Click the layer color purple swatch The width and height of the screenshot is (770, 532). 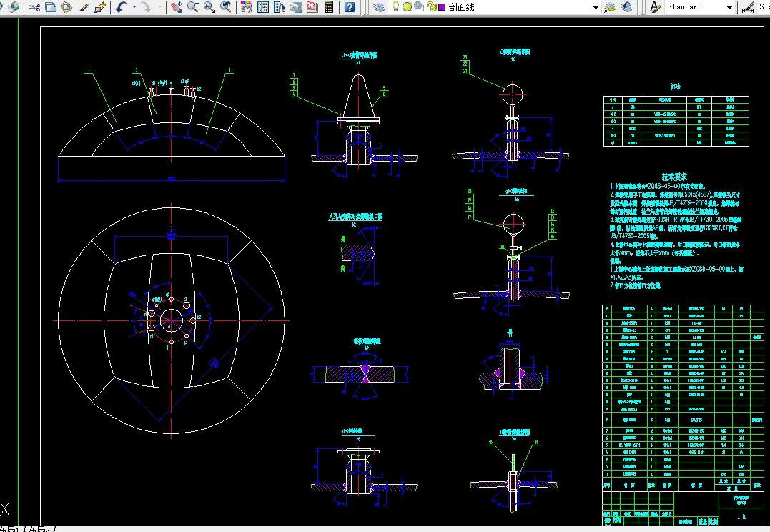tap(442, 7)
